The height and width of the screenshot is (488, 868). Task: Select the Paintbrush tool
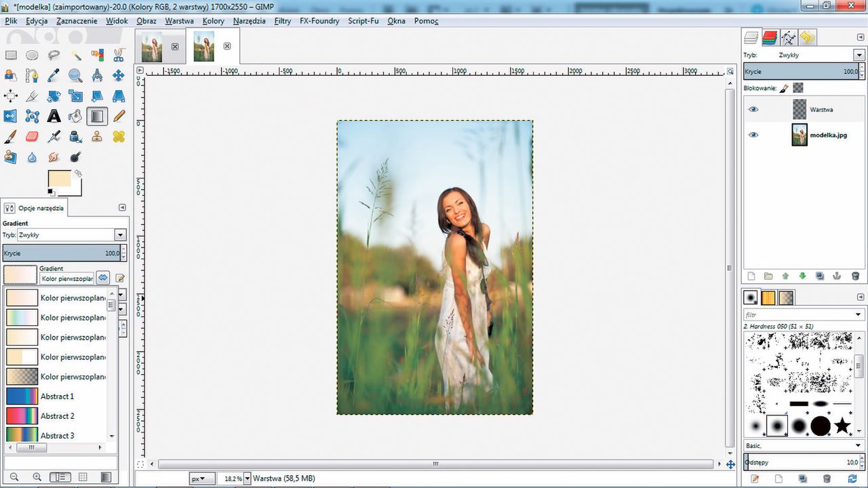click(11, 137)
